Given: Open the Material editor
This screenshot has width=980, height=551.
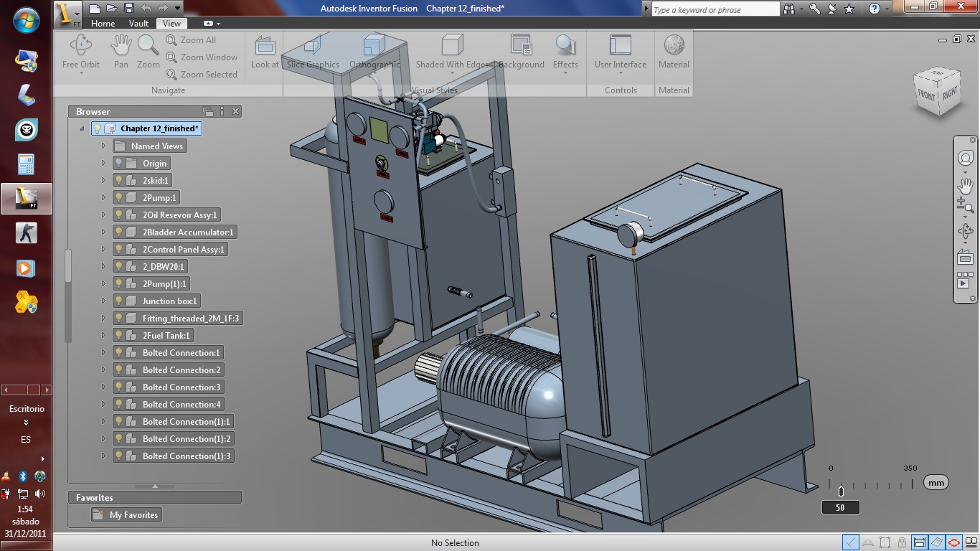Looking at the screenshot, I should coord(673,50).
